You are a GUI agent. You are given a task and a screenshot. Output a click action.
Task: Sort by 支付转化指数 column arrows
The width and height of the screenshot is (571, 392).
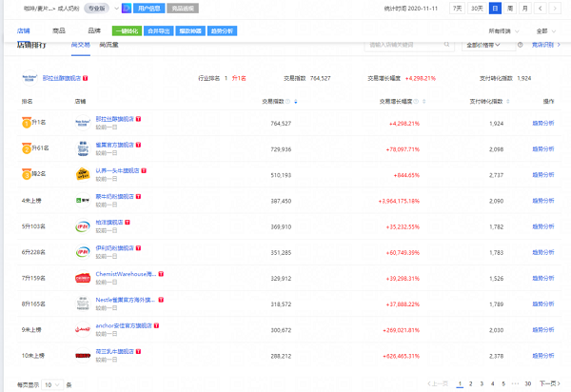point(508,102)
